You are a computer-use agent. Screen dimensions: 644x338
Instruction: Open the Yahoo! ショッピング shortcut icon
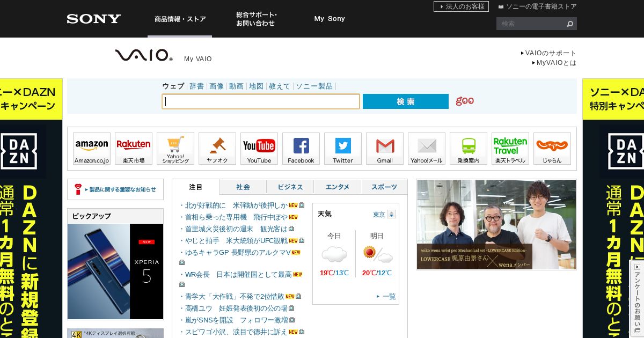coord(175,149)
